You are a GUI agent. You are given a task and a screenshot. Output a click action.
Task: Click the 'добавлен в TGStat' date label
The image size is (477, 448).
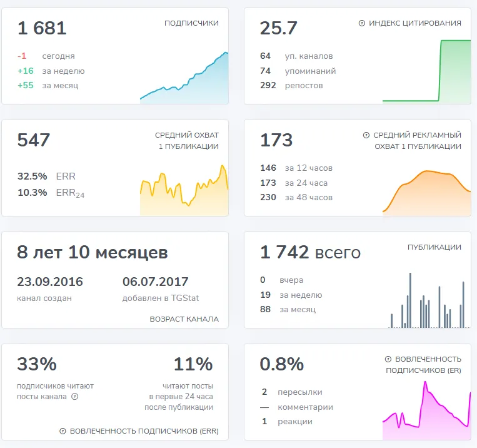click(161, 298)
